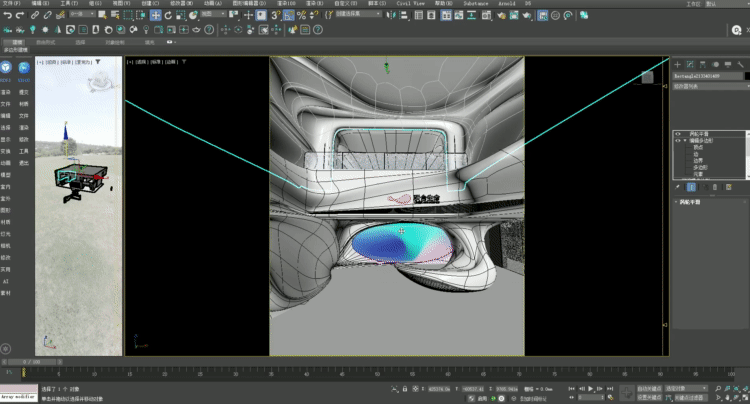The width and height of the screenshot is (750, 404).
Task: Select the Move transform tool
Action: [x=155, y=16]
